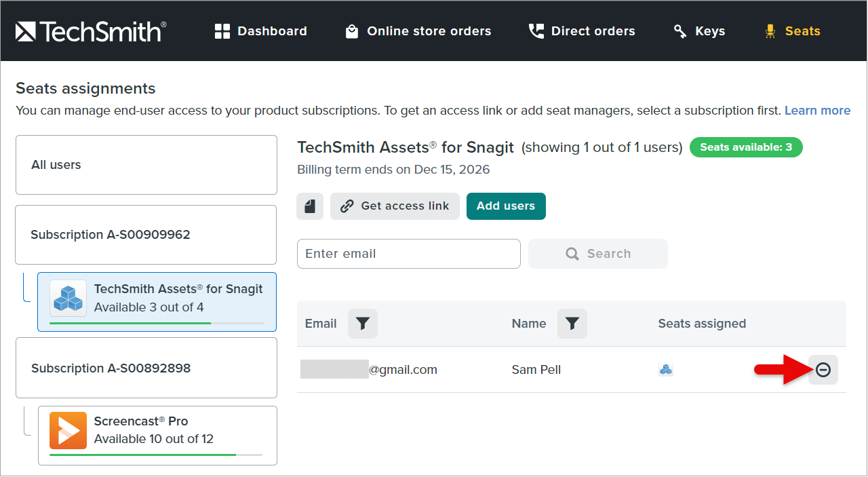Click the Get access link button
The image size is (868, 477).
pos(395,206)
